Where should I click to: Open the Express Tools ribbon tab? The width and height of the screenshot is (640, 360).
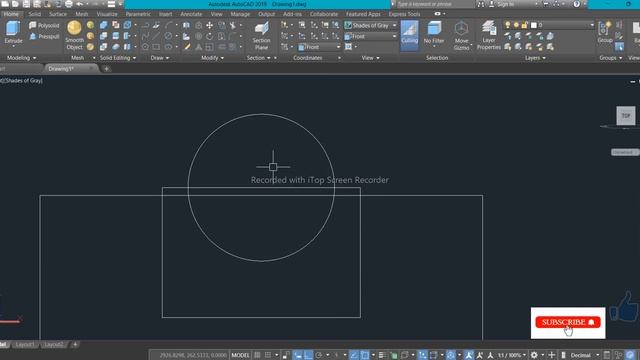(x=404, y=14)
